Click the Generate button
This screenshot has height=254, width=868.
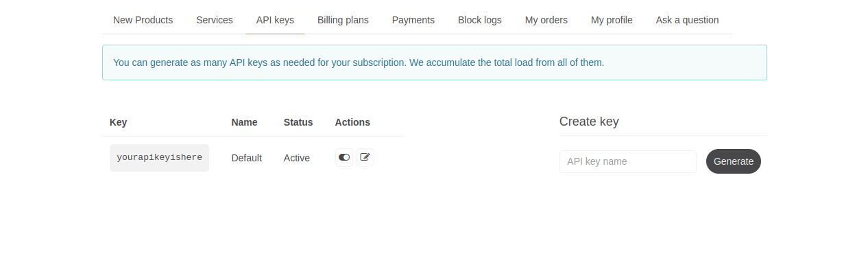[734, 161]
